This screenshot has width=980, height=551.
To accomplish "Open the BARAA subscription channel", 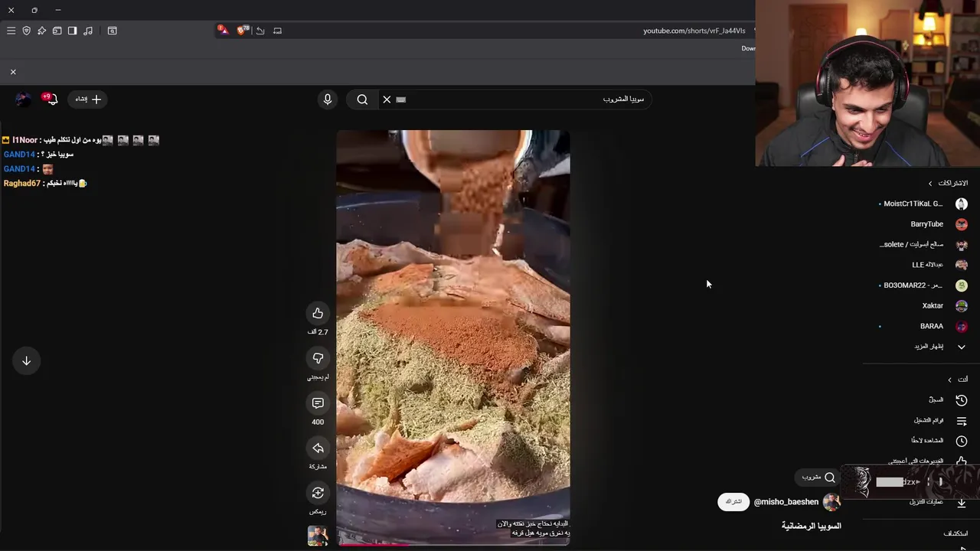I will (x=923, y=326).
